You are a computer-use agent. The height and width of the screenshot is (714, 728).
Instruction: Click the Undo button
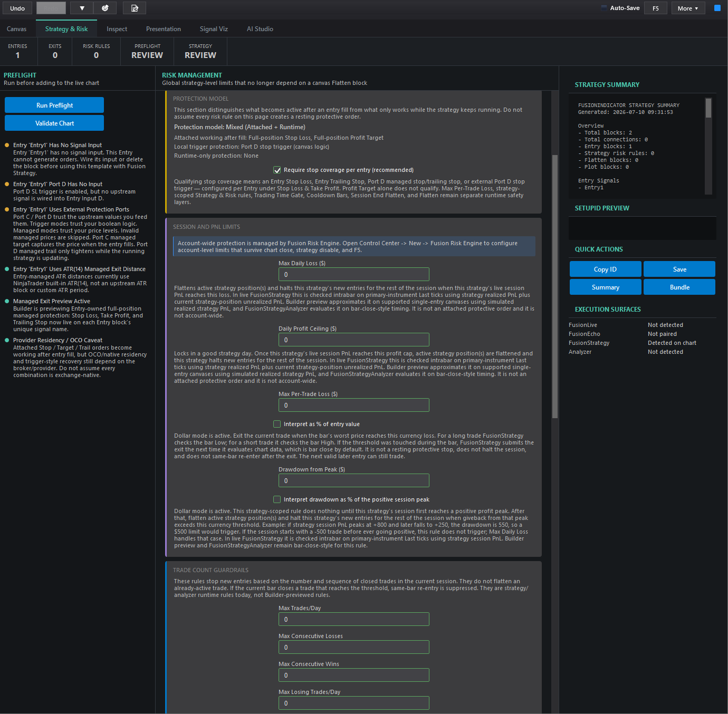click(17, 8)
